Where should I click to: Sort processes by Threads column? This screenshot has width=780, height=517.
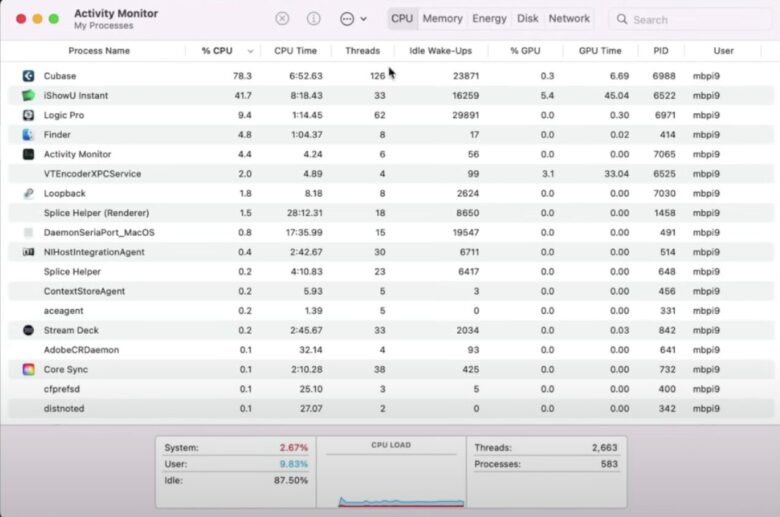coord(362,50)
